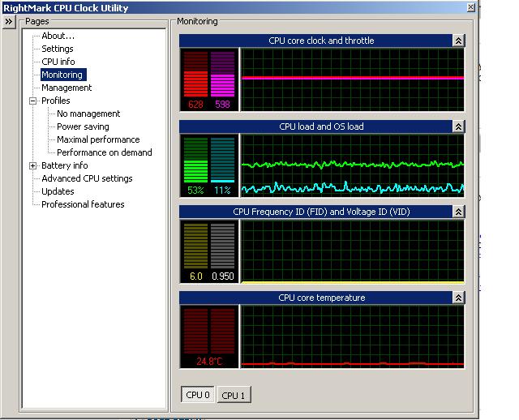Choose the Performance on demand profile
The image size is (519, 420).
point(105,152)
